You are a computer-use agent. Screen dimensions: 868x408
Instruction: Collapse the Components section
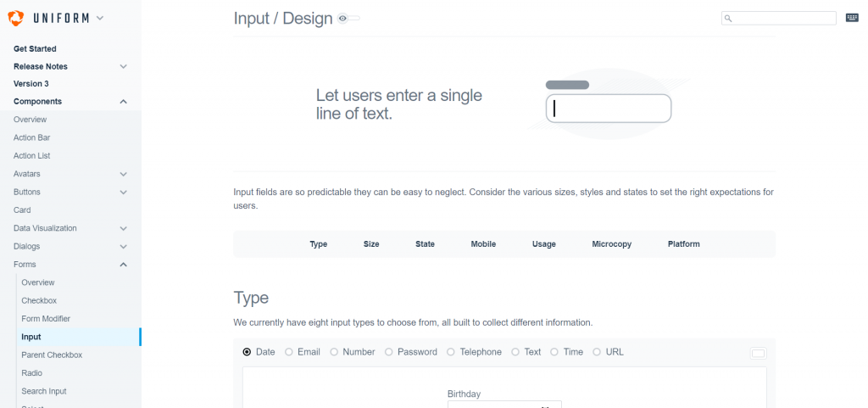click(124, 101)
